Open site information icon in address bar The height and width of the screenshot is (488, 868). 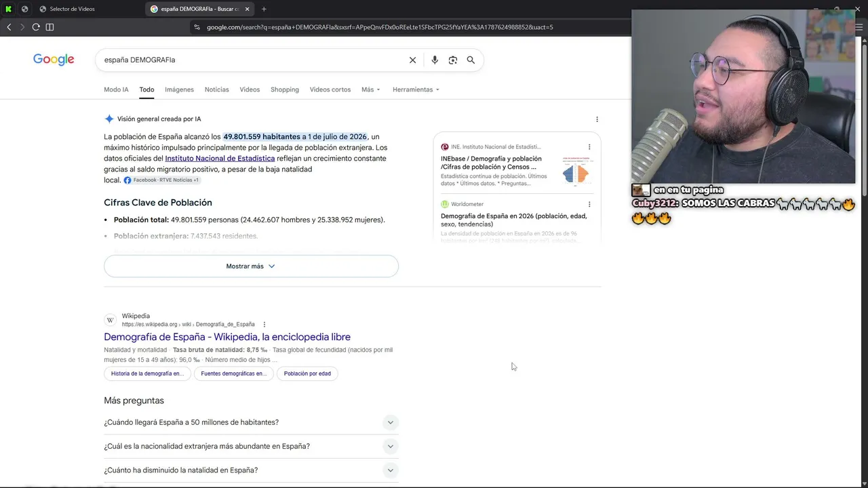197,27
